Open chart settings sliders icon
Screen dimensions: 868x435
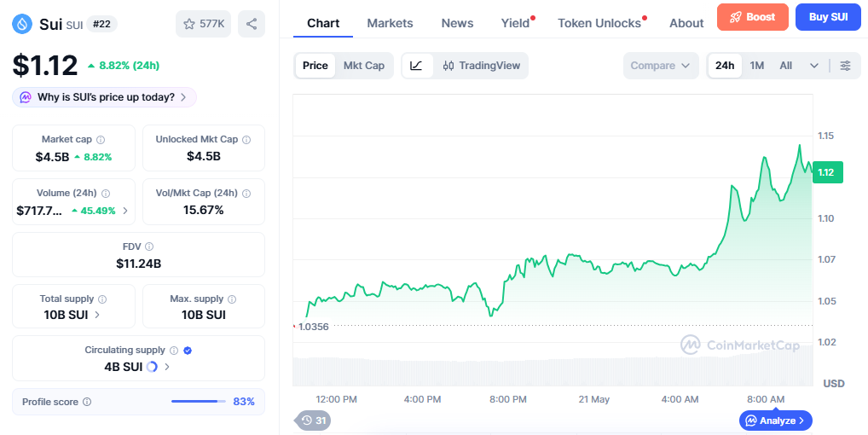(x=845, y=66)
